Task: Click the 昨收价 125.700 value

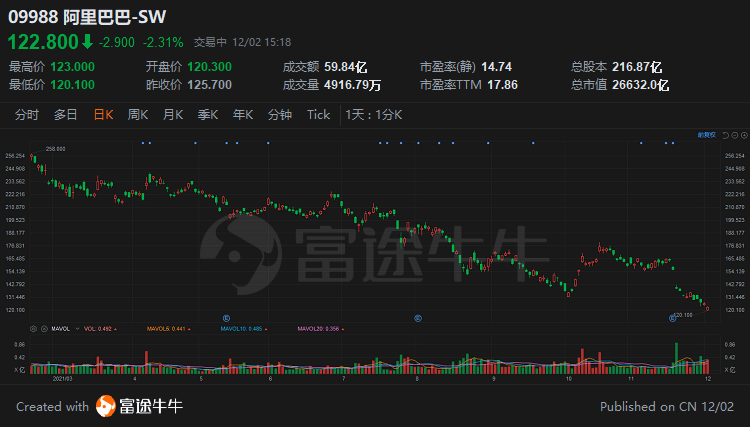Action: 210,85
